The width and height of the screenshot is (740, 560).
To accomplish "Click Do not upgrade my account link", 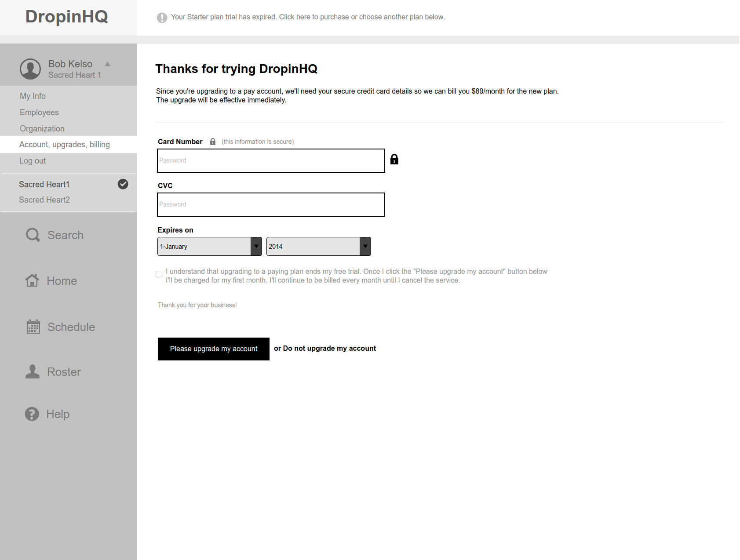I will [x=329, y=348].
